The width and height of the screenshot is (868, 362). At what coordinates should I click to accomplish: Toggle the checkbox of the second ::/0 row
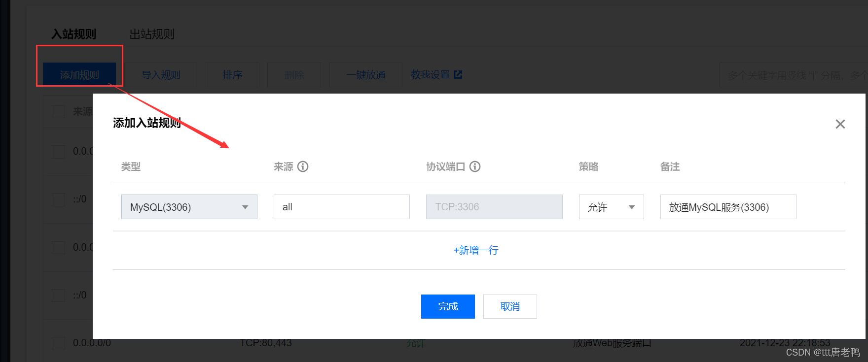pyautogui.click(x=59, y=295)
